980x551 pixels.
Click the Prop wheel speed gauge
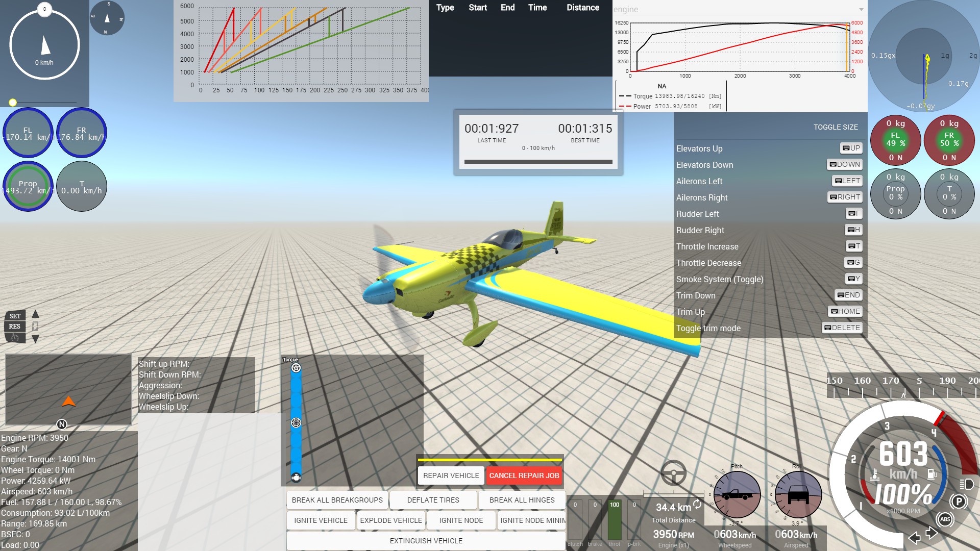tap(28, 186)
